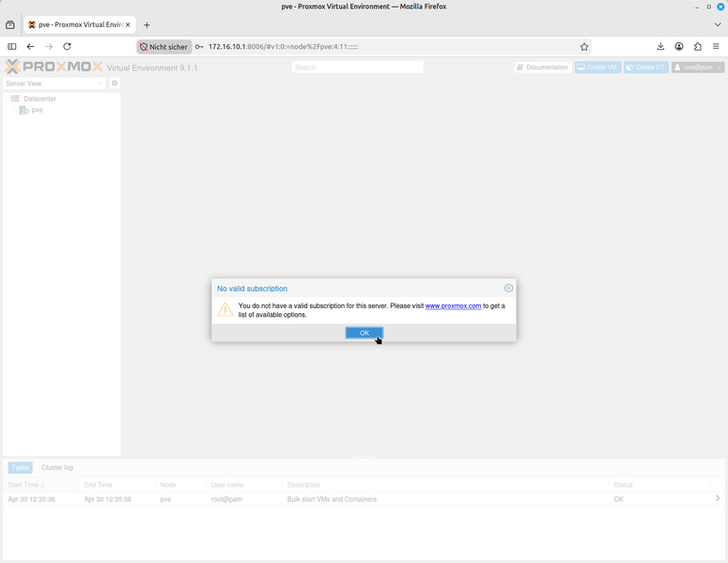Viewport: 728px width, 563px height.
Task: Click OK in the subscription dialog
Action: (364, 333)
